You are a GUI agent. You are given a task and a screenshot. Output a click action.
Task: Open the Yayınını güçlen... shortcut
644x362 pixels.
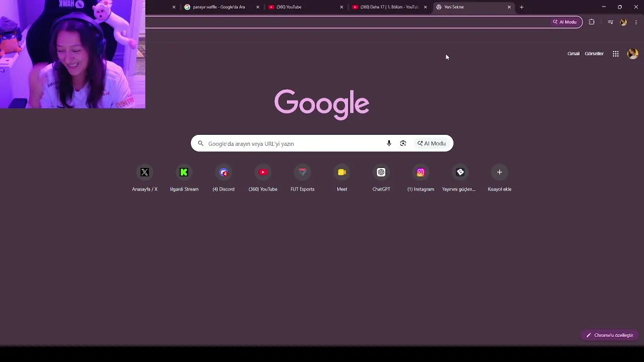coord(460,178)
